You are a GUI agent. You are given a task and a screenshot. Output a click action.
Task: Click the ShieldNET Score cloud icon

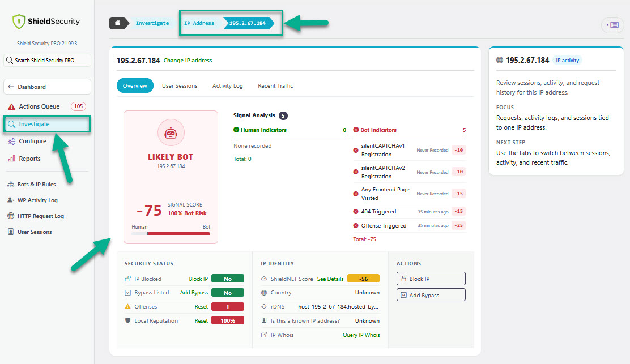(x=264, y=279)
